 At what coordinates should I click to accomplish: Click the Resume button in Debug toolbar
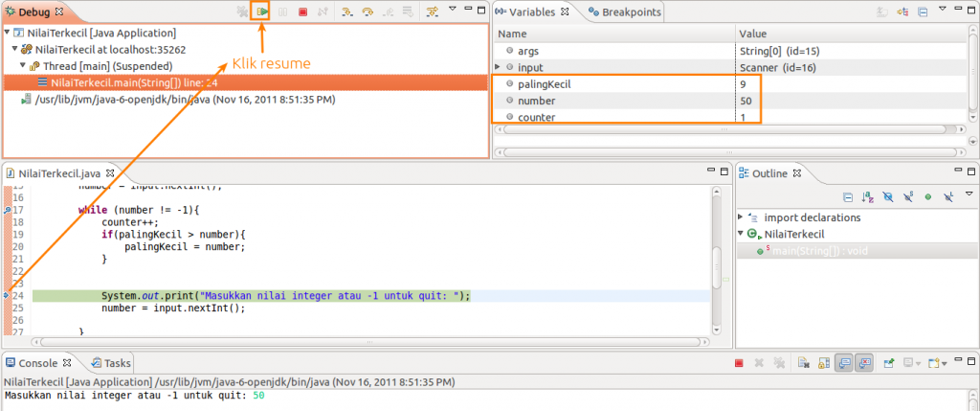click(x=261, y=11)
